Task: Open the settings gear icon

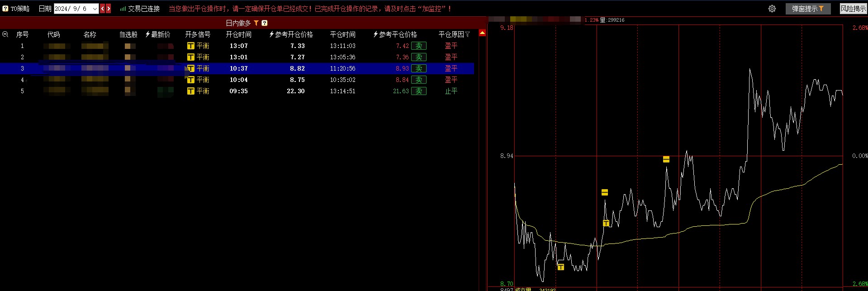Action: [772, 9]
